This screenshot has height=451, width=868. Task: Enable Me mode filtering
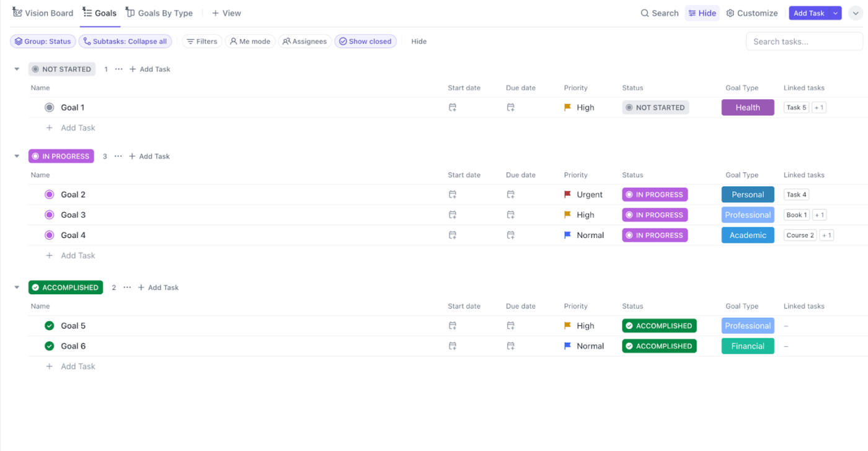(x=250, y=41)
